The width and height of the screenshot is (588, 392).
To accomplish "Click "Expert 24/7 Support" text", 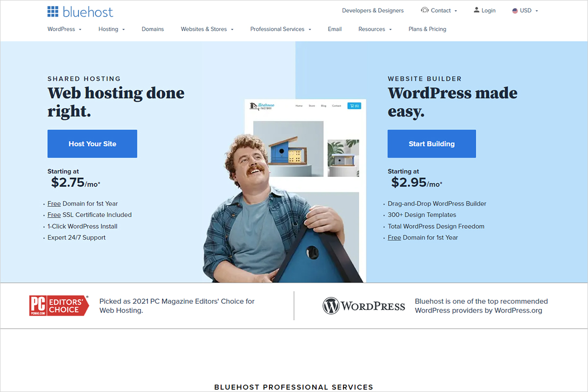I will tap(76, 238).
